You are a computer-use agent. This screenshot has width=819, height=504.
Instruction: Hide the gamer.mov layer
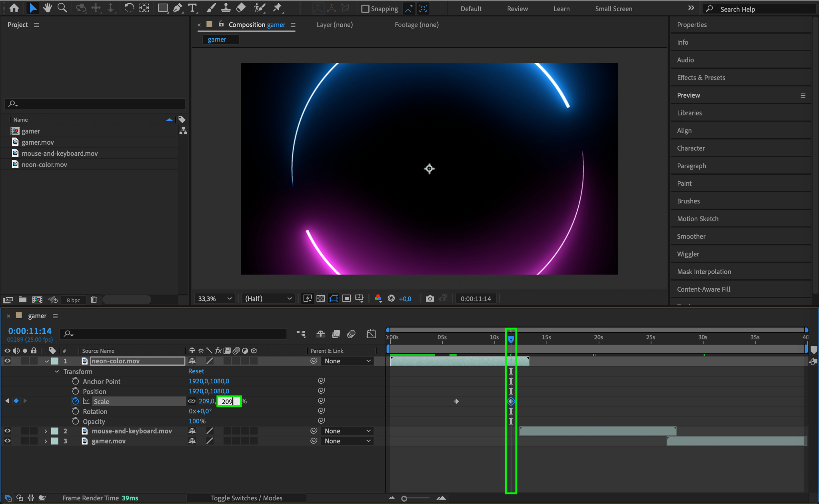(7, 441)
